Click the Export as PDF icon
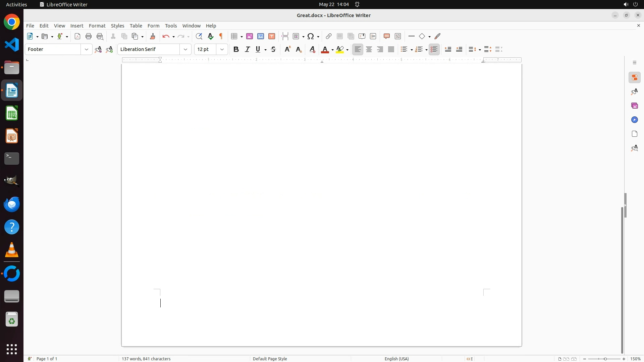This screenshot has width=644, height=362. click(x=77, y=36)
